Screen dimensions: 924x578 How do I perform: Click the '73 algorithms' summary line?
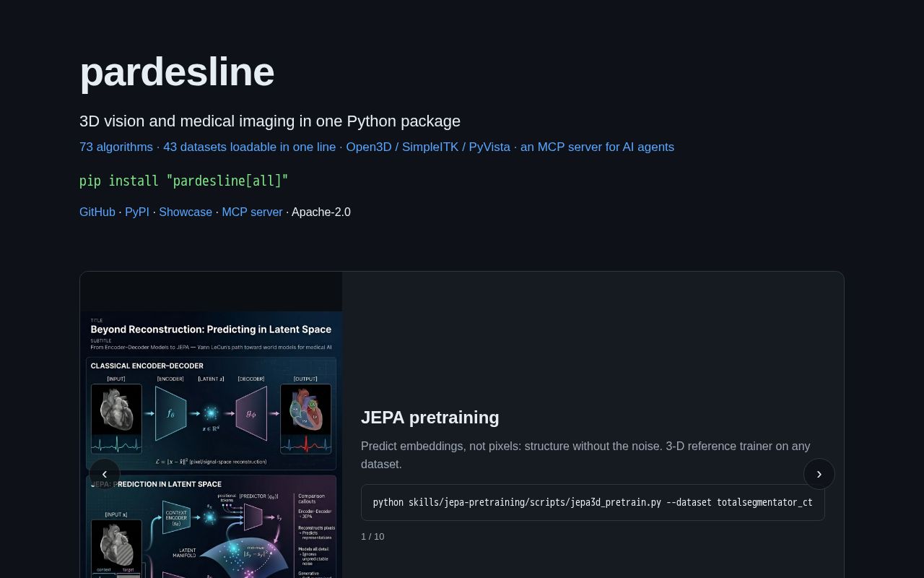(377, 147)
